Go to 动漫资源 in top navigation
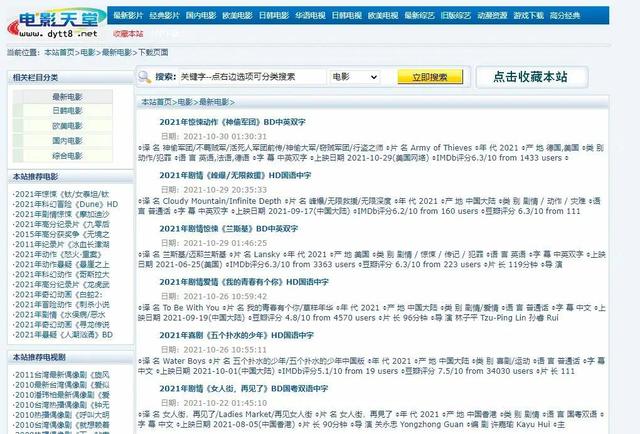 click(492, 16)
